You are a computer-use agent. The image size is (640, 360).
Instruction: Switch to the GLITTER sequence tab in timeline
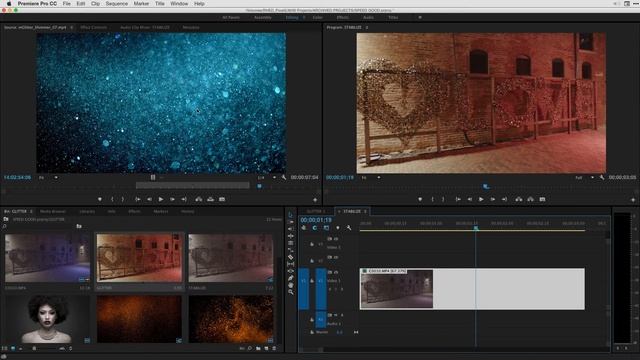(x=315, y=211)
